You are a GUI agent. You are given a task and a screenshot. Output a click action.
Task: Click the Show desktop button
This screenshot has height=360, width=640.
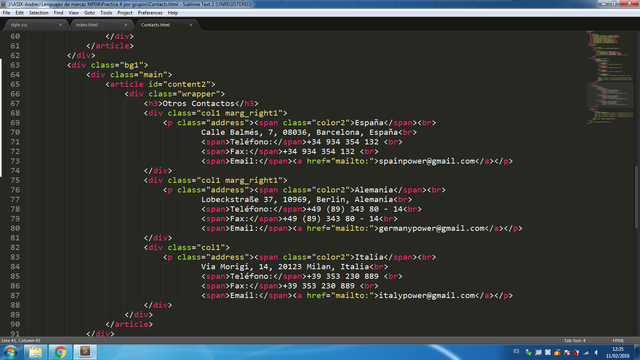click(x=637, y=352)
